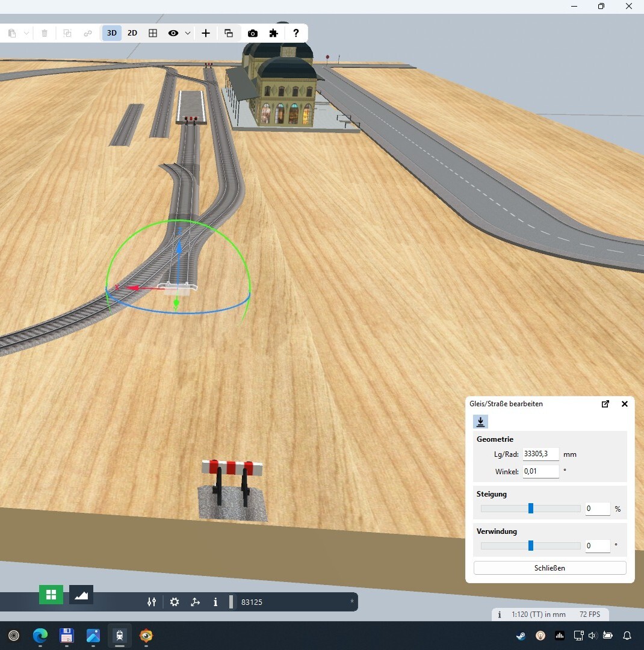Viewport: 644px width, 650px height.
Task: Expand the 83125 object field asterisk
Action: tap(351, 602)
